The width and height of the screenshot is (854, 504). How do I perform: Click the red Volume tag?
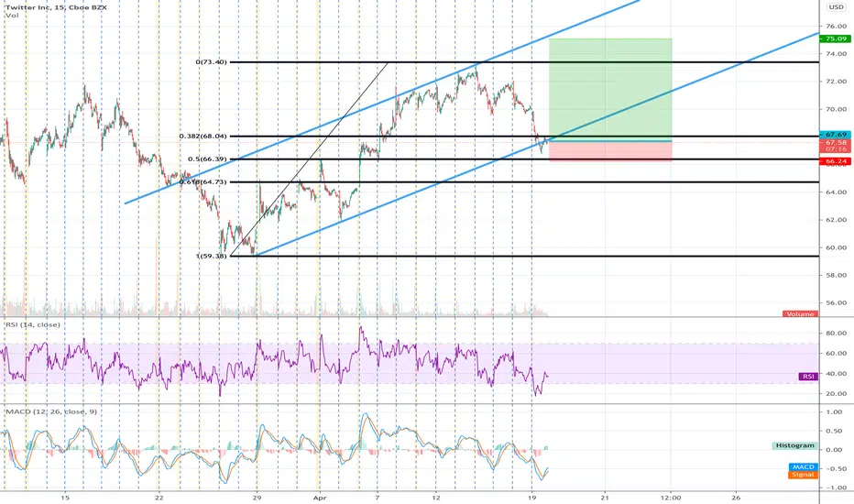[x=800, y=314]
